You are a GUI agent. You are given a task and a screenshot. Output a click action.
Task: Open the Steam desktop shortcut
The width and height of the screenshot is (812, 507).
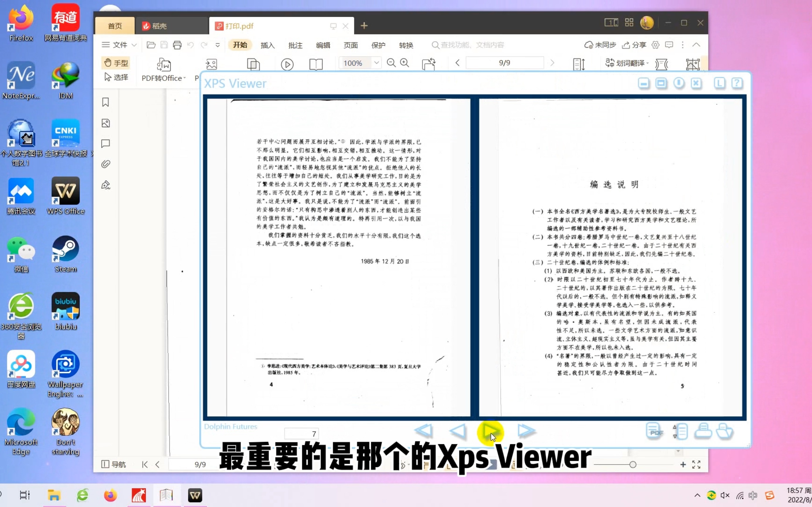pos(66,254)
